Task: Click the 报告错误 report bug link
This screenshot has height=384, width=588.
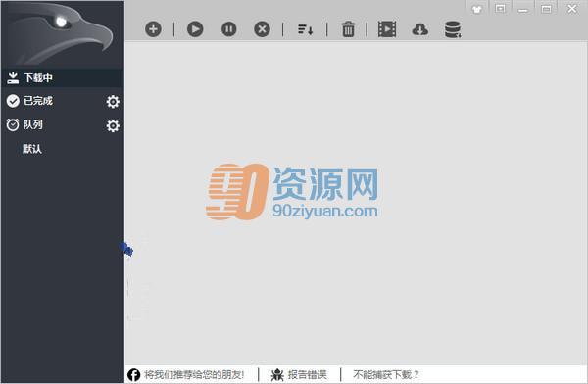Action: coord(299,374)
